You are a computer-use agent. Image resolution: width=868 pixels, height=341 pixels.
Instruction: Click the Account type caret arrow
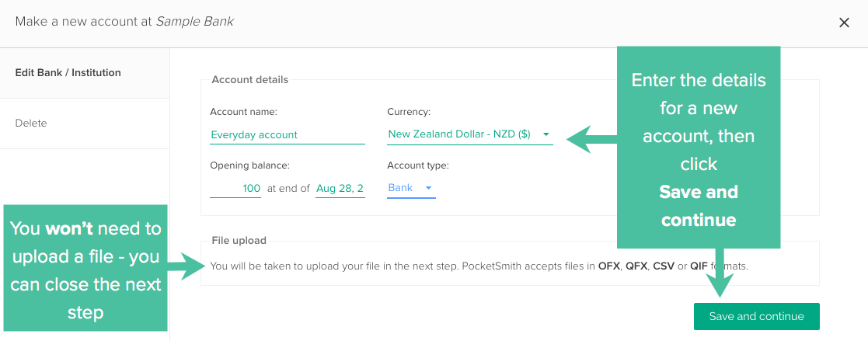428,188
